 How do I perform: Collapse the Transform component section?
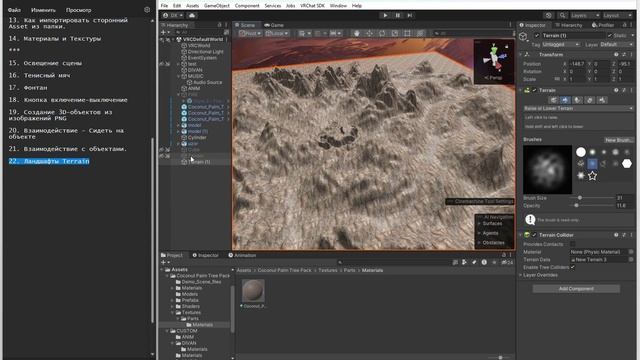(x=521, y=55)
